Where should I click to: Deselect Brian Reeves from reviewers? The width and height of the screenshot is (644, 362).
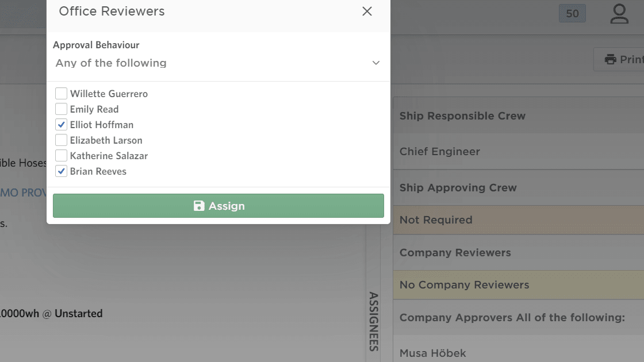pos(60,171)
